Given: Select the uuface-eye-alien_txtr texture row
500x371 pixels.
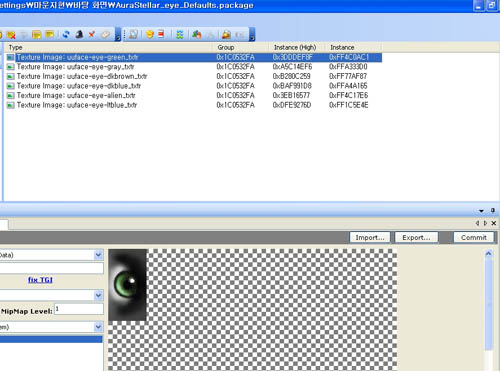Looking at the screenshot, I should click(193, 95).
